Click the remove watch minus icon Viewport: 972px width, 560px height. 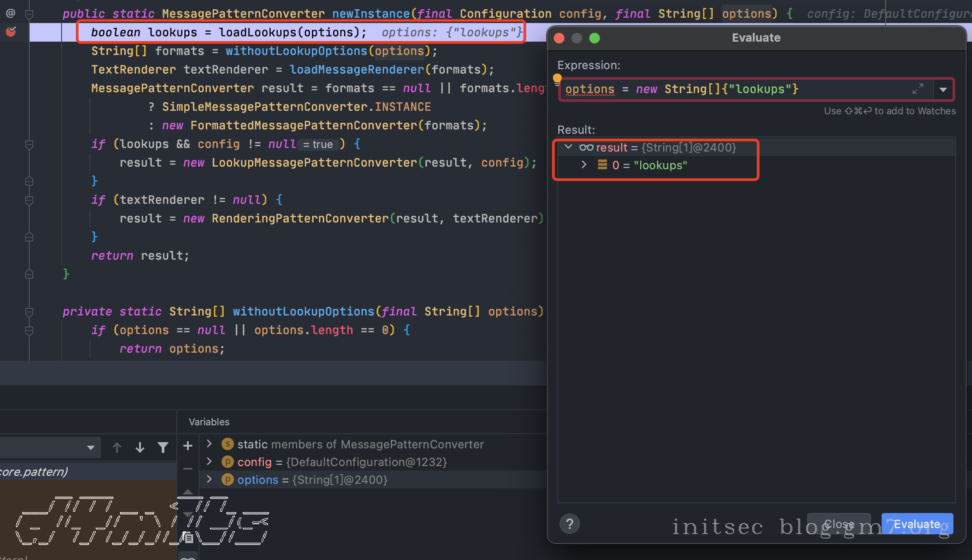pyautogui.click(x=188, y=469)
